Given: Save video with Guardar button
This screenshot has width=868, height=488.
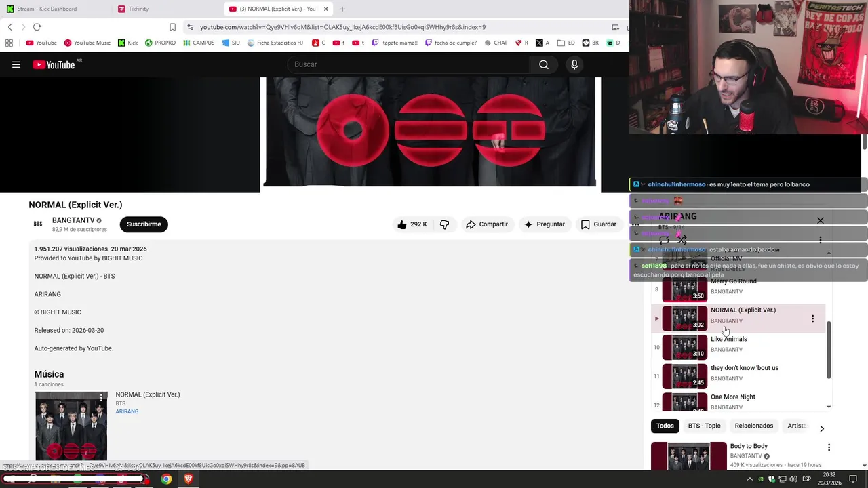Looking at the screenshot, I should tap(598, 224).
